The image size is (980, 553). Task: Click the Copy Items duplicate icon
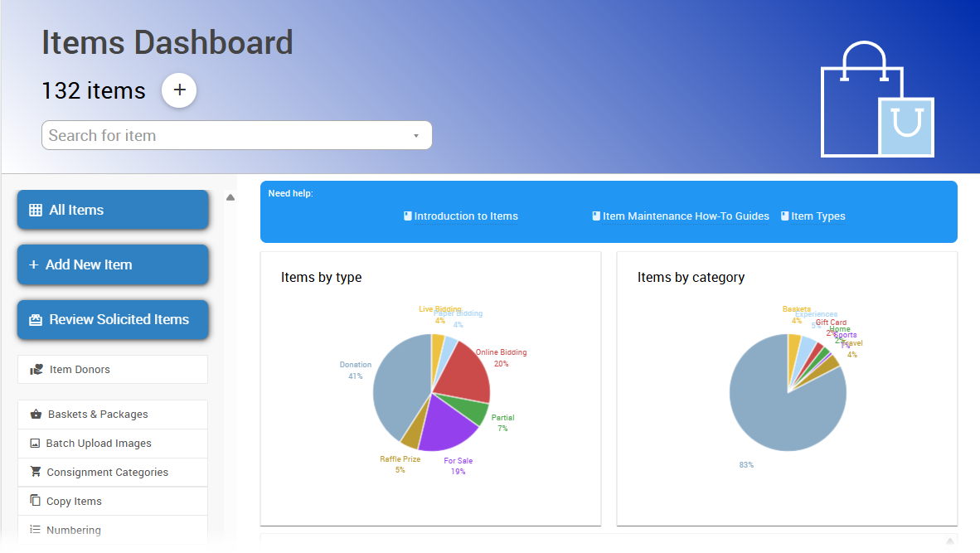[x=35, y=500]
